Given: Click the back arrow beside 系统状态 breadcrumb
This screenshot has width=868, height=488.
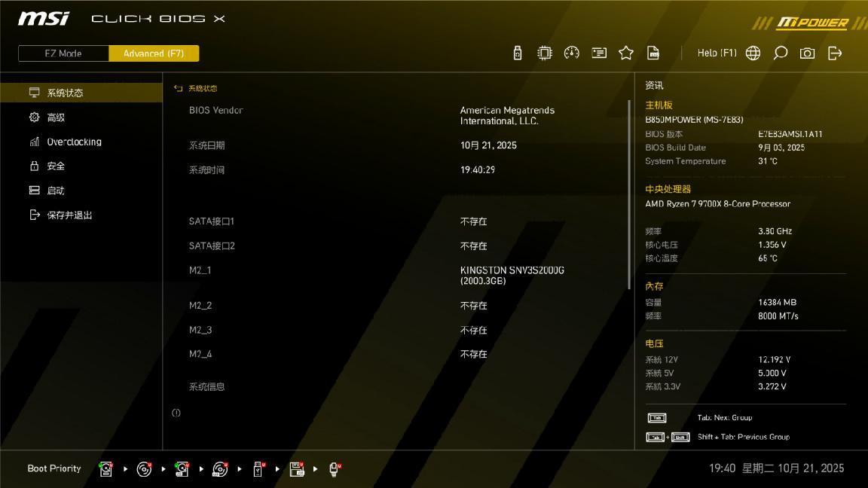Looking at the screenshot, I should point(179,89).
